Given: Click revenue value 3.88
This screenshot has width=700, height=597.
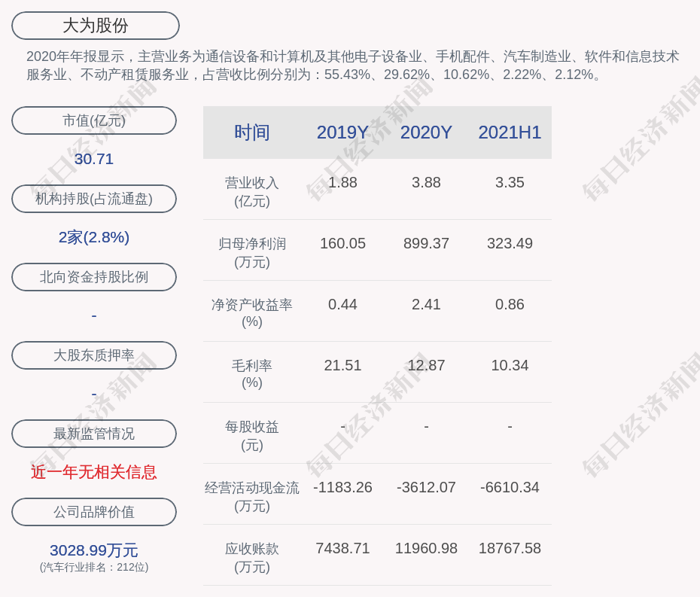Looking at the screenshot, I should click(x=426, y=183).
